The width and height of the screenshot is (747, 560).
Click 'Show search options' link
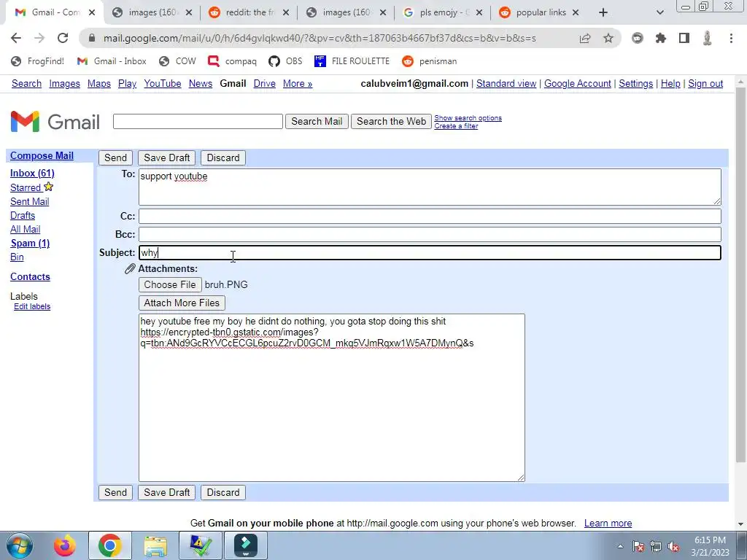468,117
